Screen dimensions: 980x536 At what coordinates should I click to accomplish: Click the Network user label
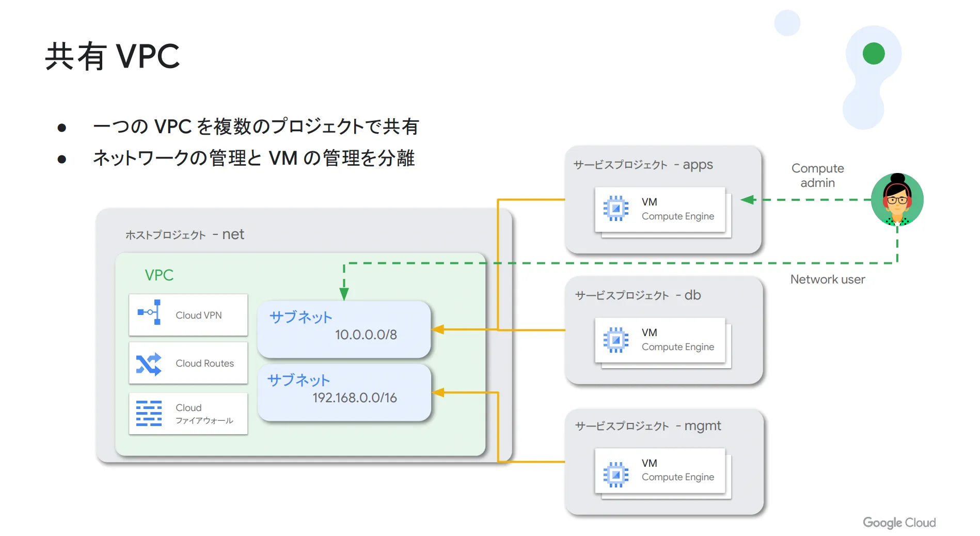828,279
